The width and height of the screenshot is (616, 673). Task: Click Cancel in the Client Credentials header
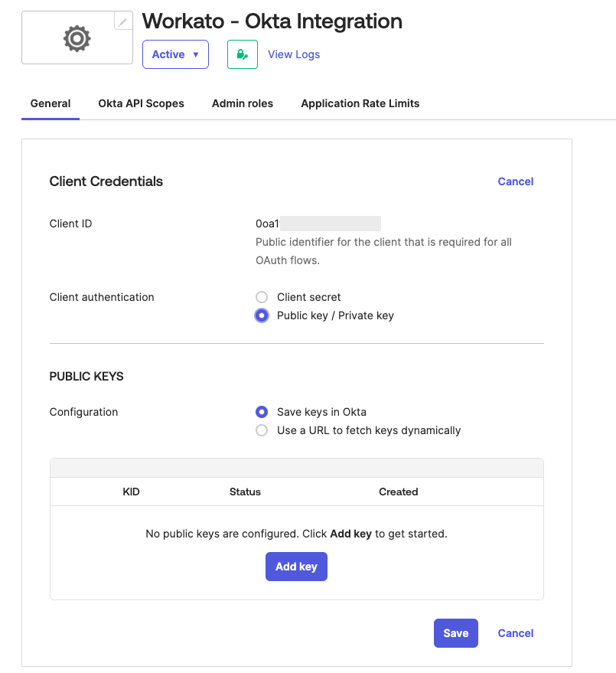pyautogui.click(x=515, y=181)
